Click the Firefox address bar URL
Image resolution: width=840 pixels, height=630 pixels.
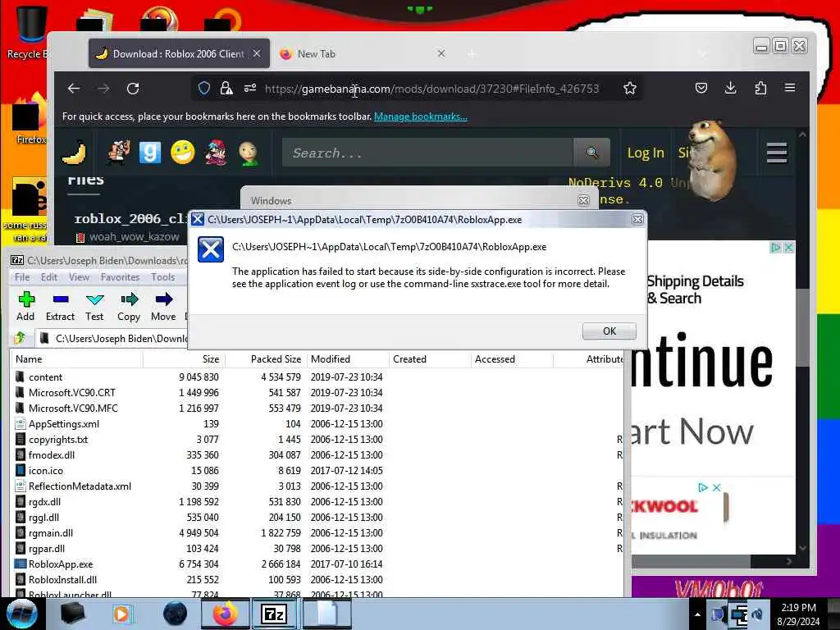[431, 89]
